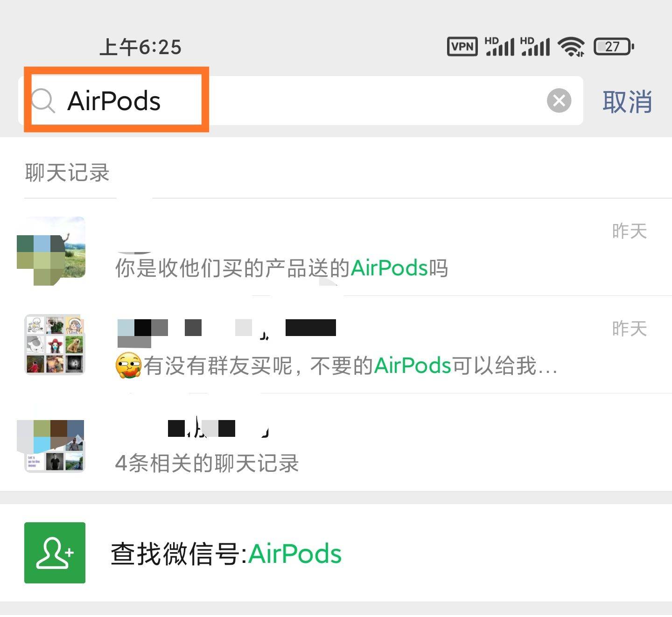
Task: Tap the 聊天记录 section header
Action: [67, 172]
